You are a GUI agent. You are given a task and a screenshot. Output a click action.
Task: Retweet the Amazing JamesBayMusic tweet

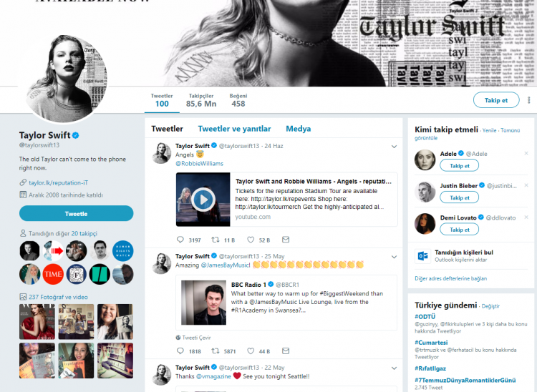(x=216, y=351)
